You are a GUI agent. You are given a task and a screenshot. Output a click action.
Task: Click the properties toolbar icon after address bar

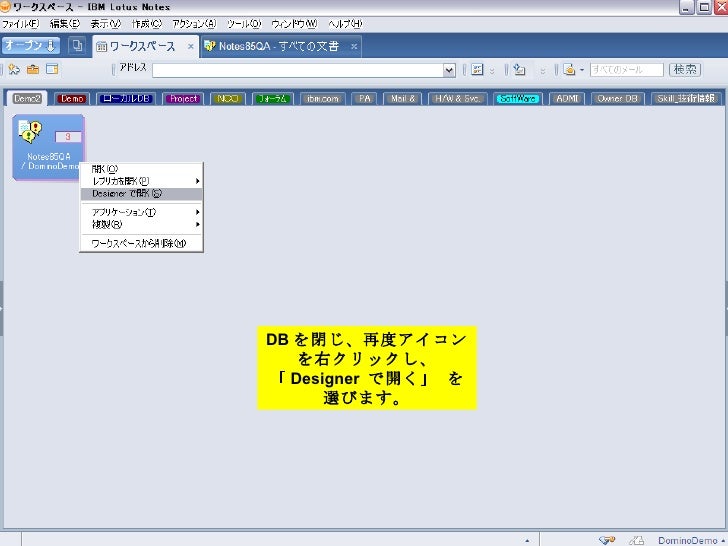pyautogui.click(x=477, y=70)
